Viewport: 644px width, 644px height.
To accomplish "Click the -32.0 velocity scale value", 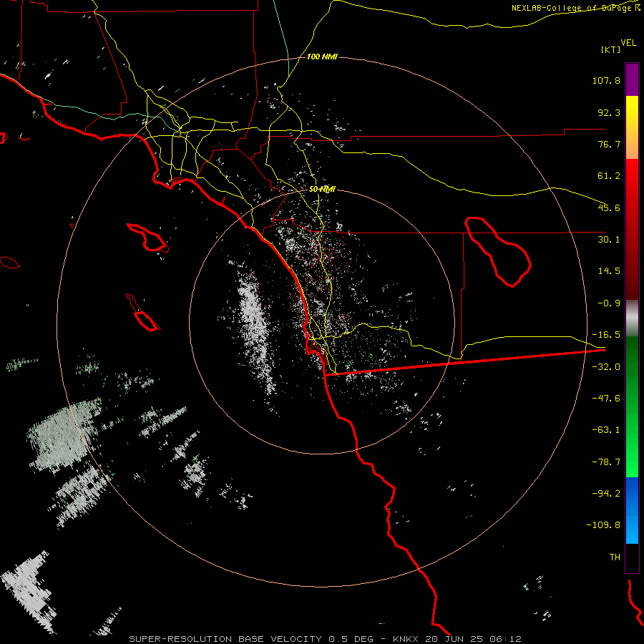I will coord(606,367).
